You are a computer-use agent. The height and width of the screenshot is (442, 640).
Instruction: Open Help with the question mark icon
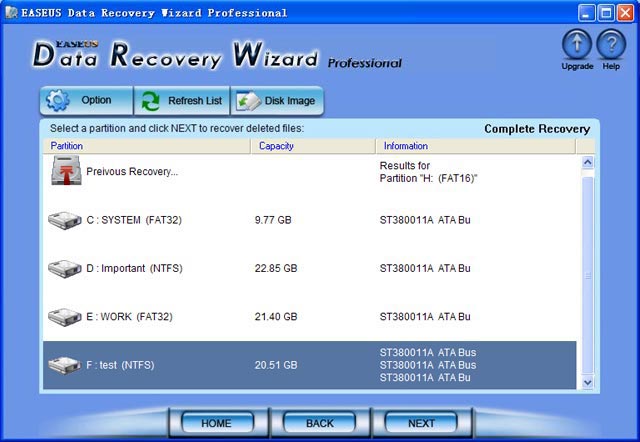tap(611, 44)
